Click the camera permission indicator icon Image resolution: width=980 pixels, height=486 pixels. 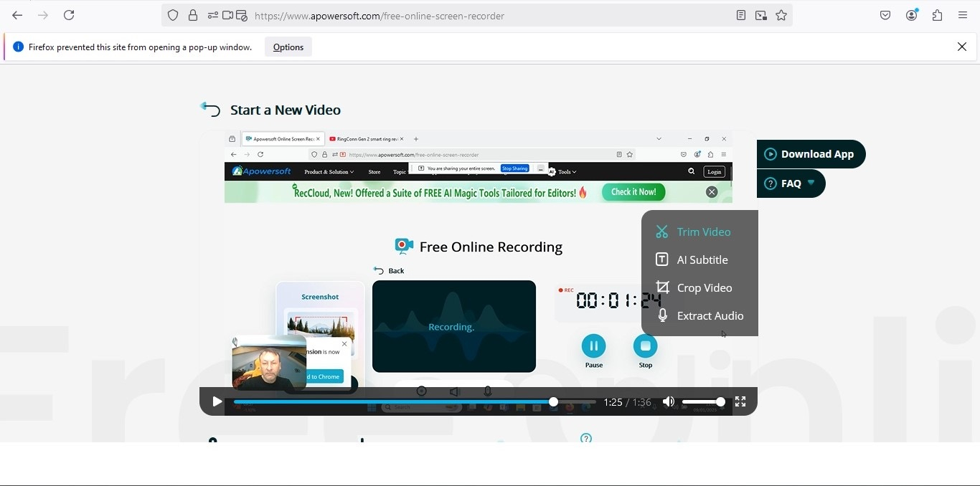tap(227, 15)
